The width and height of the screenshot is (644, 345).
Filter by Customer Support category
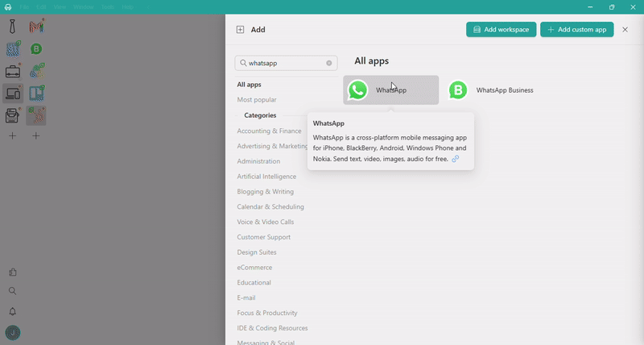click(x=264, y=237)
